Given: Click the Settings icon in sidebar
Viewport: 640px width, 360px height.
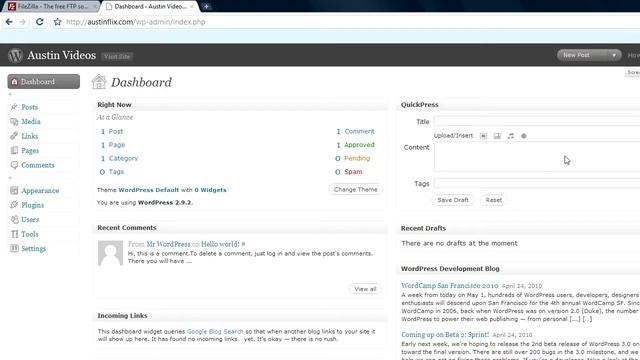Looking at the screenshot, I should click(14, 249).
